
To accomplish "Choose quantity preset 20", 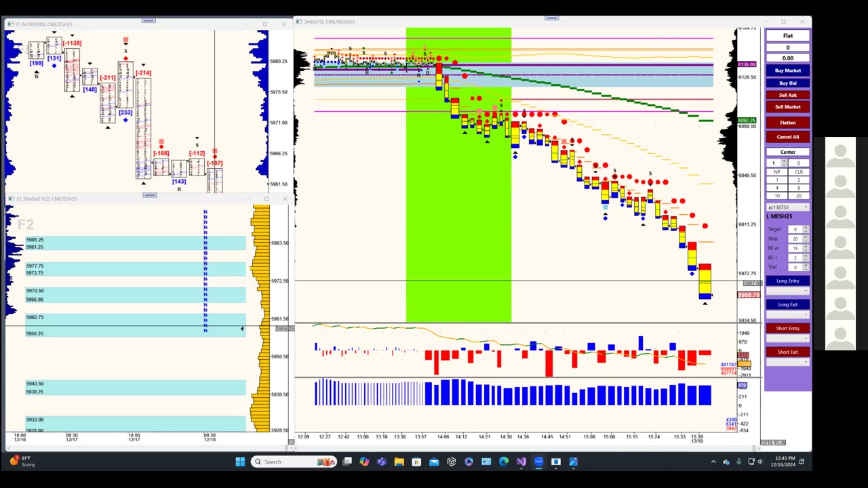I will [799, 196].
